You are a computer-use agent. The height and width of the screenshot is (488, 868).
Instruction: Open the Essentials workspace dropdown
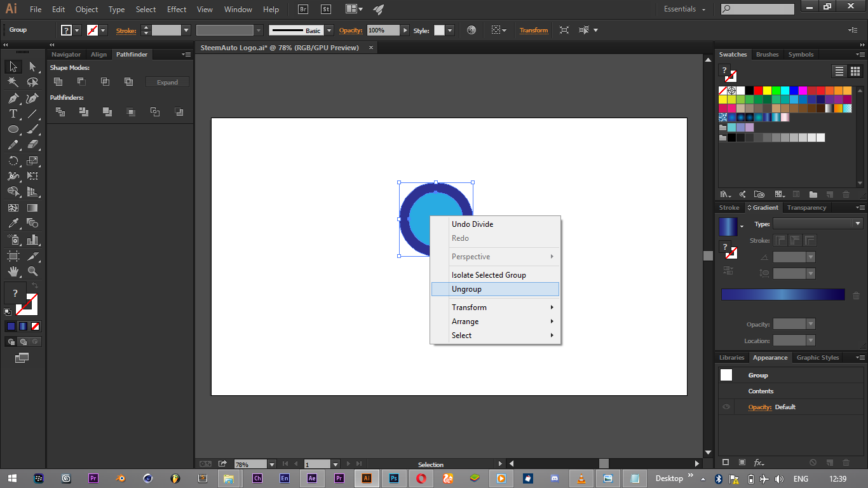685,10
